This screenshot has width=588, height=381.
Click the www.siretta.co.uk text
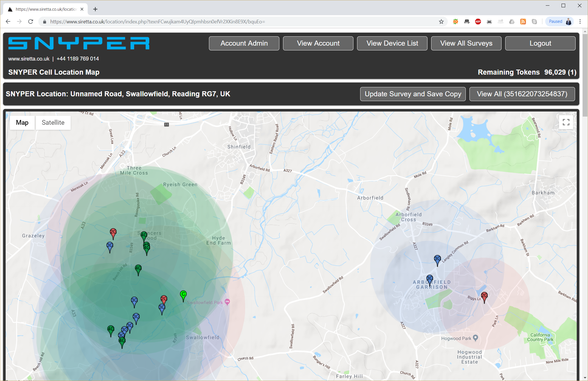[29, 59]
